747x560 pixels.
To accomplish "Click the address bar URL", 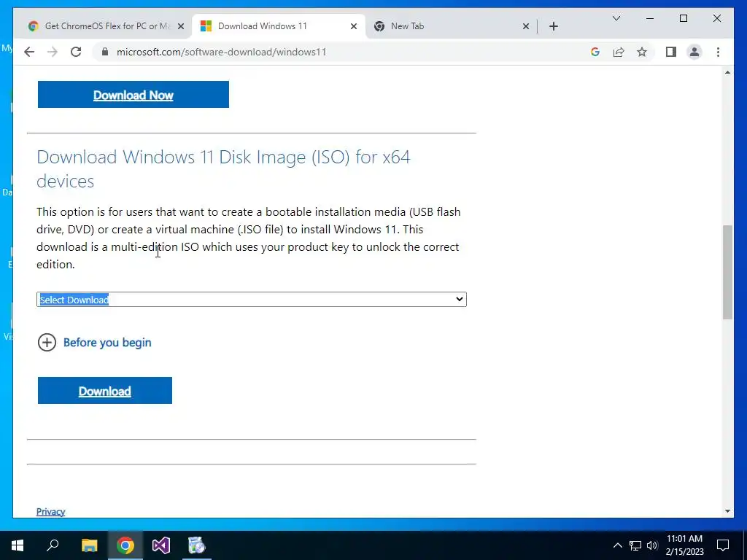I will point(221,52).
